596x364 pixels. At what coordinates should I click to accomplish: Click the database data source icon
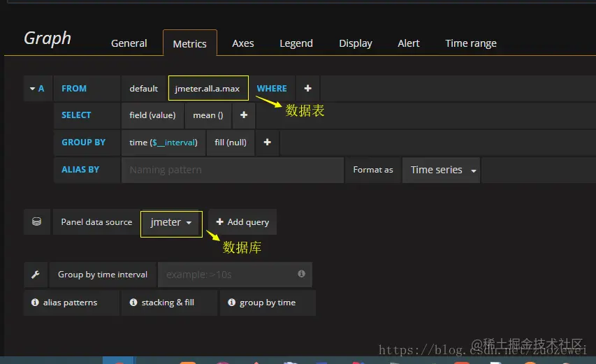(x=36, y=221)
